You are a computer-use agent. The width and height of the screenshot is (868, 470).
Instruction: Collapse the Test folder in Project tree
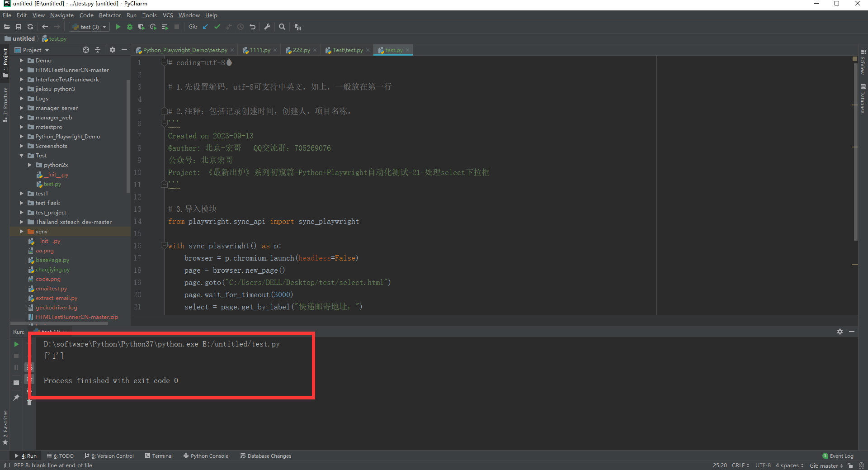pos(21,155)
